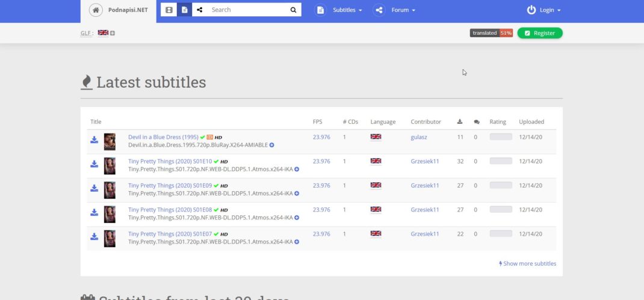Open the Forum dropdown menu
This screenshot has height=300, width=644.
[403, 10]
